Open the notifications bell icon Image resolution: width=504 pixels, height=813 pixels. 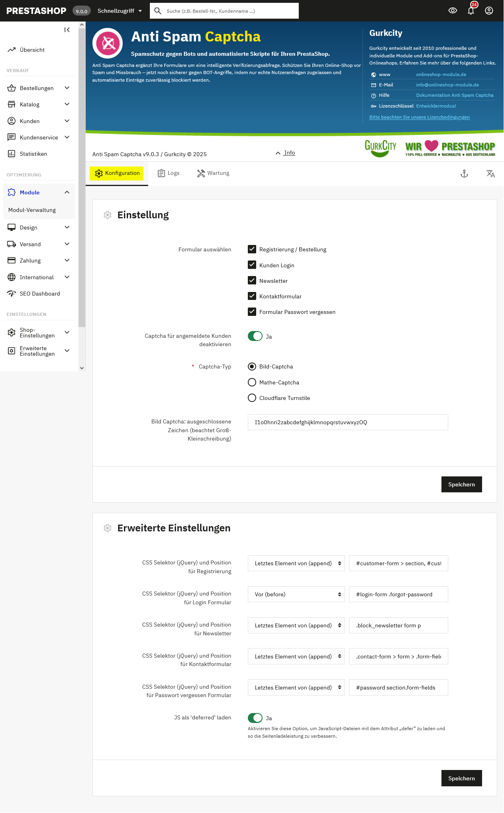point(471,11)
